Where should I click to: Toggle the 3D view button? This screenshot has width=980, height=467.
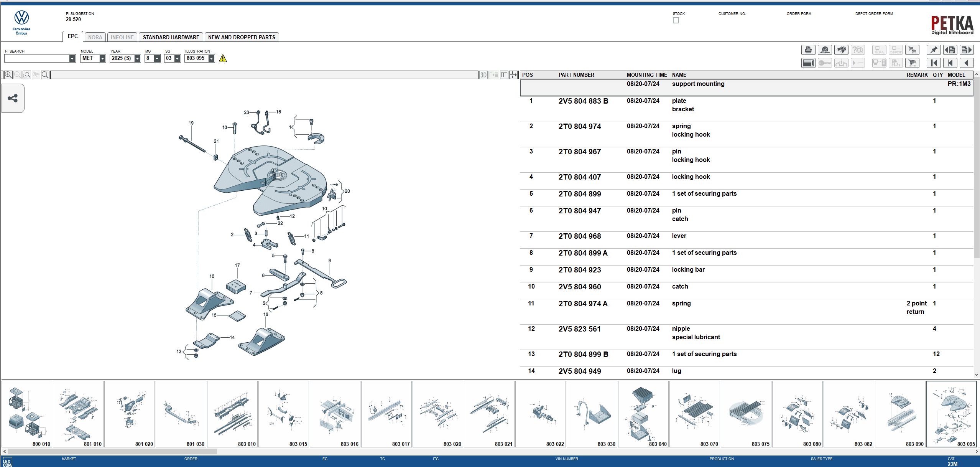click(x=483, y=75)
